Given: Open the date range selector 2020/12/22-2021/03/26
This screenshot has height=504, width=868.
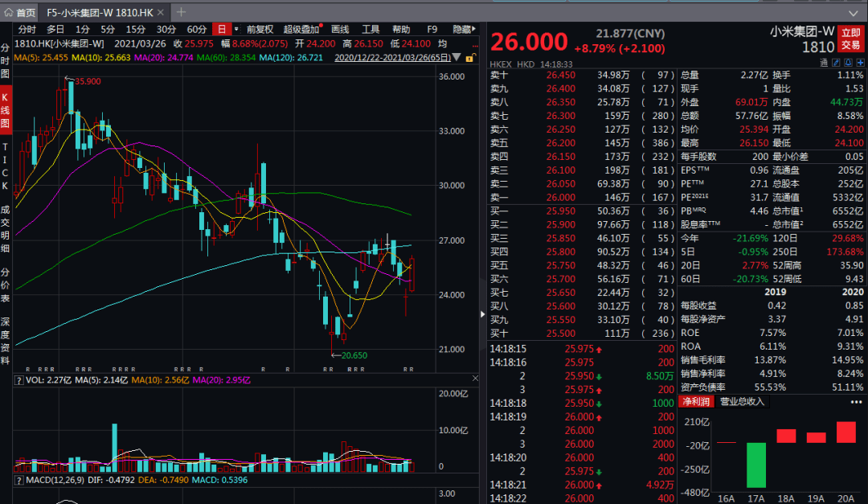Looking at the screenshot, I should 392,58.
